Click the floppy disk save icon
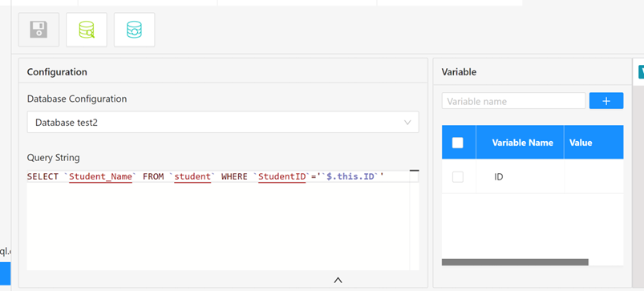 (x=38, y=30)
